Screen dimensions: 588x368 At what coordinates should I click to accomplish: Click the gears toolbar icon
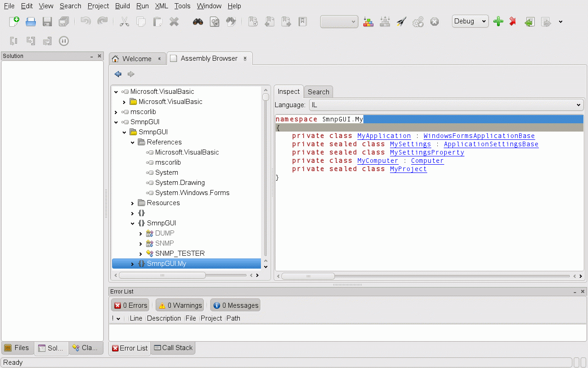(418, 22)
